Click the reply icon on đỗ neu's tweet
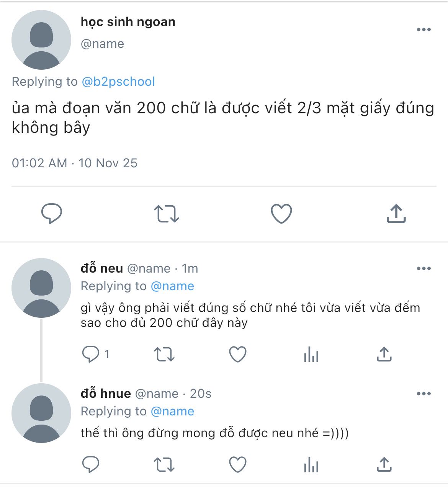 tap(91, 354)
